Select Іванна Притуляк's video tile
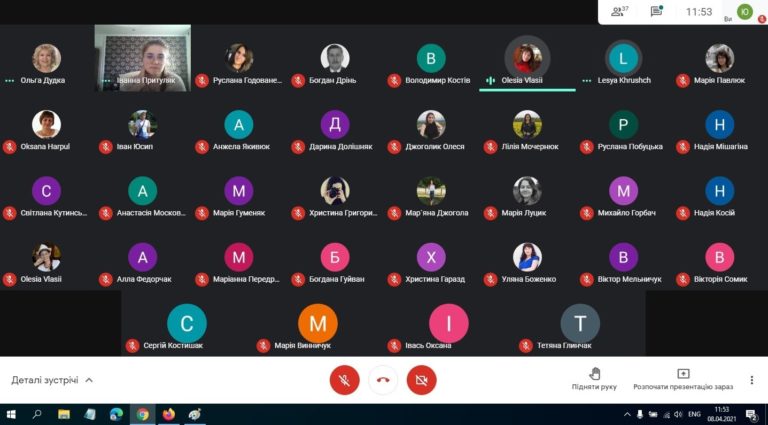 [x=143, y=58]
